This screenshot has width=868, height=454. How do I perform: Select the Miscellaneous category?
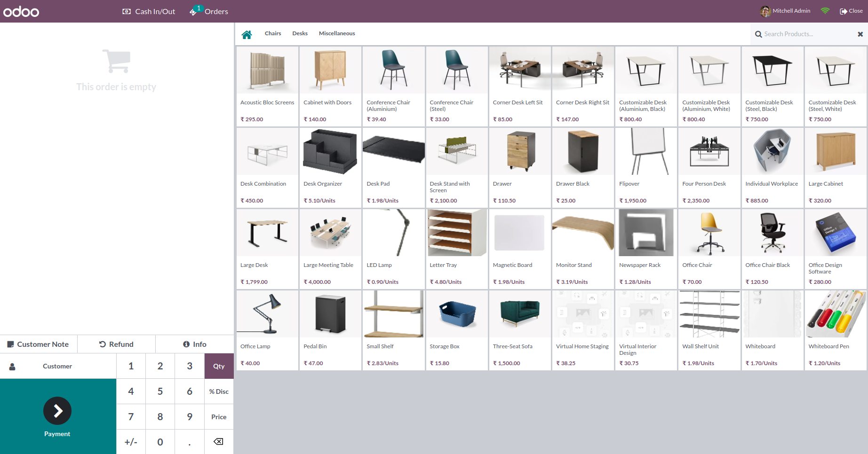point(337,33)
